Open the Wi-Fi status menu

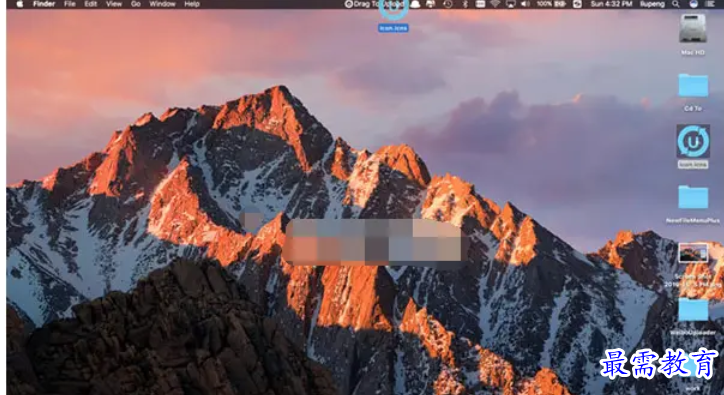click(x=495, y=4)
